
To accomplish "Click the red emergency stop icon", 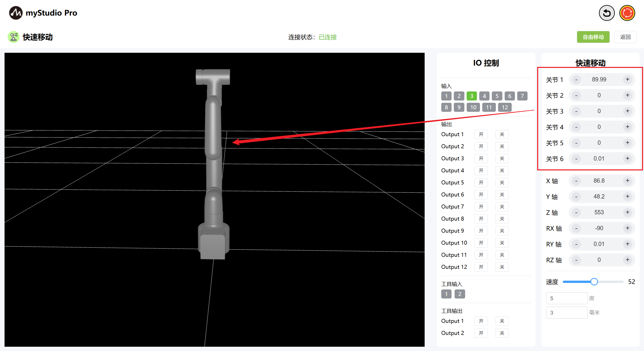I will tap(627, 13).
